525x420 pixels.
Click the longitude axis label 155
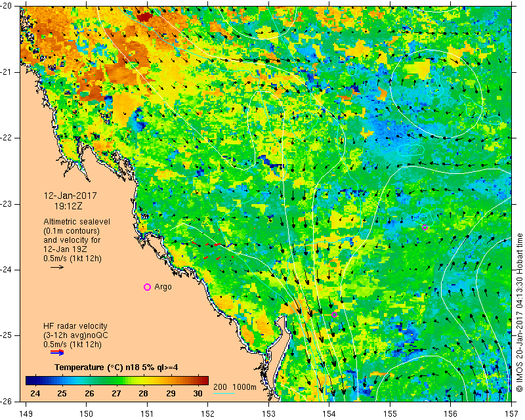pos(390,413)
